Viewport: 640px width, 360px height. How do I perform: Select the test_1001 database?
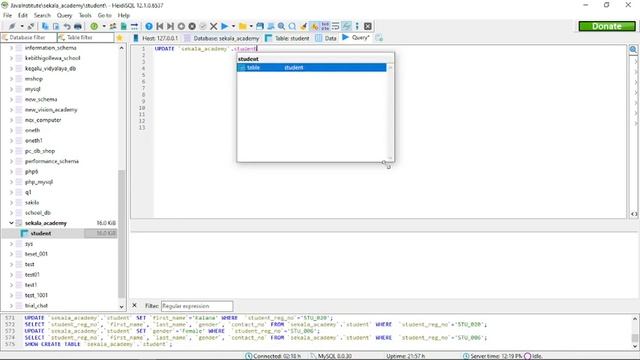click(x=36, y=295)
